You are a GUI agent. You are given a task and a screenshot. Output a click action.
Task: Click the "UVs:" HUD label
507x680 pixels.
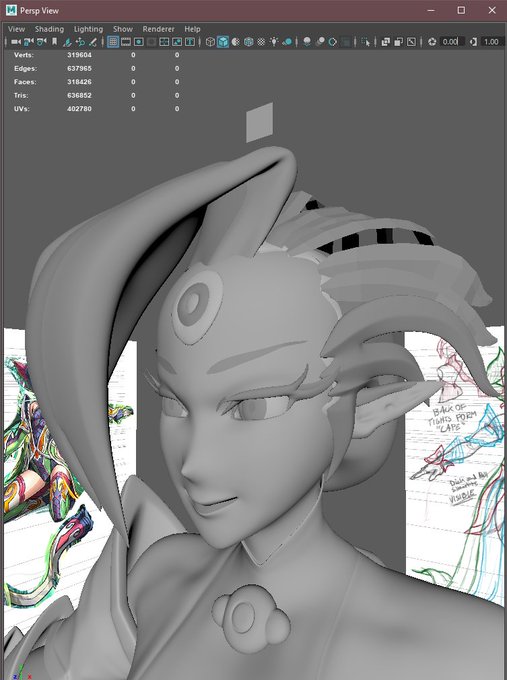(22, 109)
